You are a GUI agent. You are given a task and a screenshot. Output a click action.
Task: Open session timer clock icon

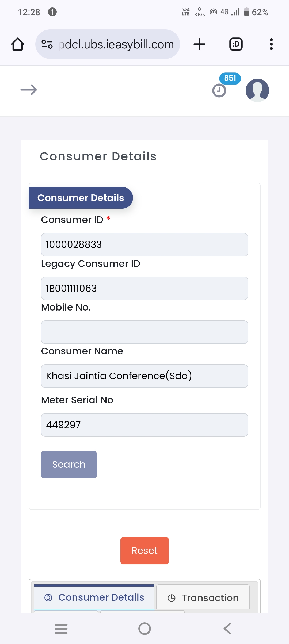[219, 91]
